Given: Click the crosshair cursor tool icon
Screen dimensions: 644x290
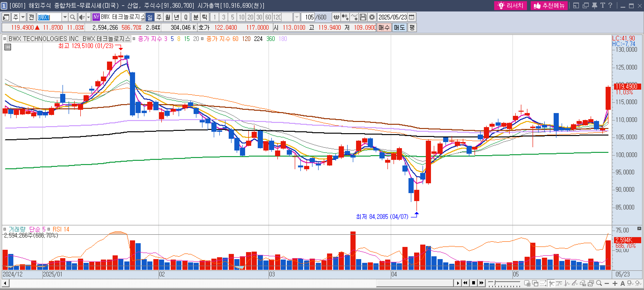Looking at the screenshot, I should (x=551, y=283).
